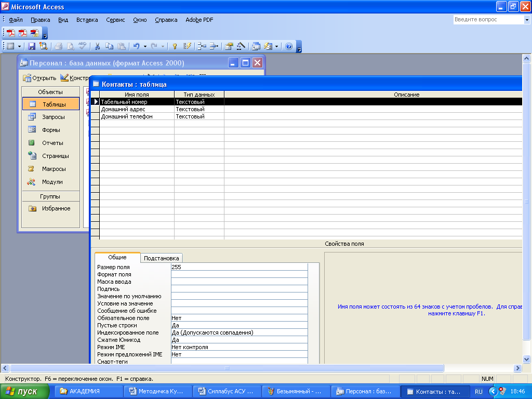Click the blue Help question mark icon

[289, 46]
